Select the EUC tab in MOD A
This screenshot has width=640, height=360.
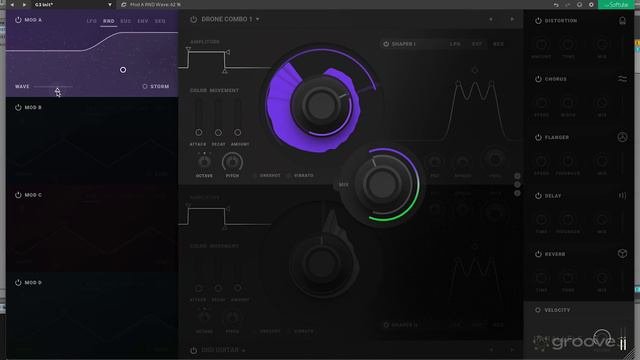coord(126,21)
